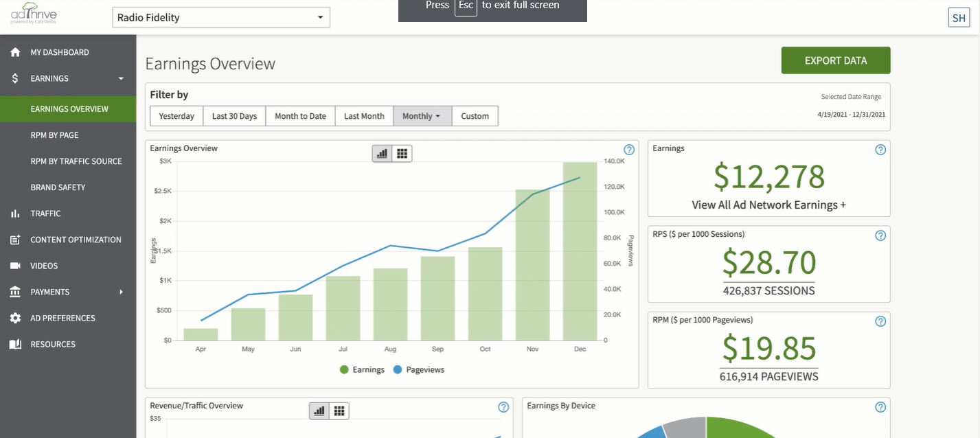
Task: Open RPM By Traffic Source
Action: [76, 161]
